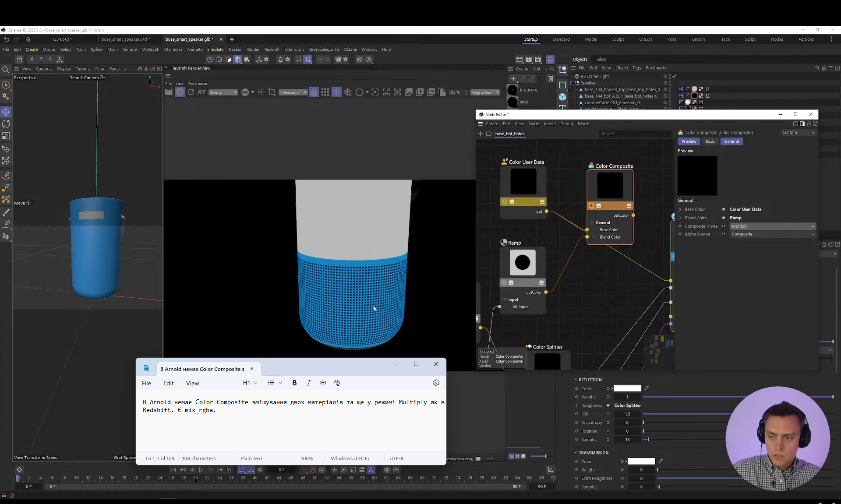Select the Scale tool in left toolbar
Screen dimensions: 841x504
(x=6, y=136)
